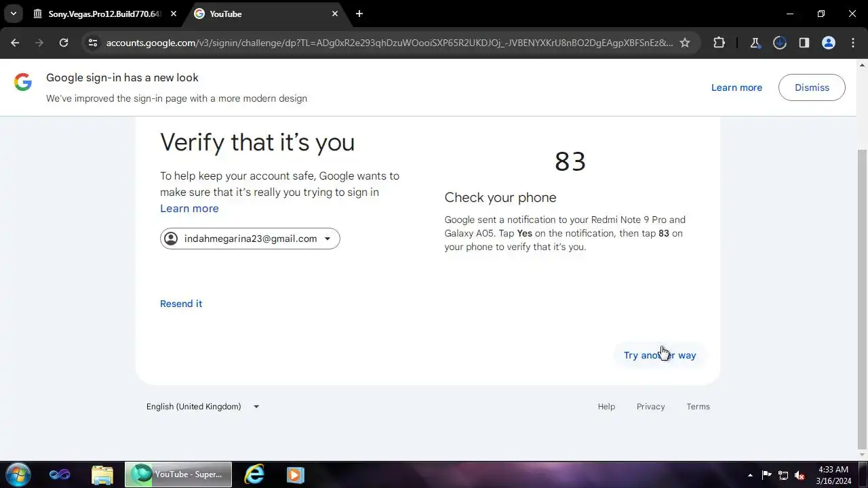868x488 pixels.
Task: Go forward with the forward arrow
Action: 39,43
